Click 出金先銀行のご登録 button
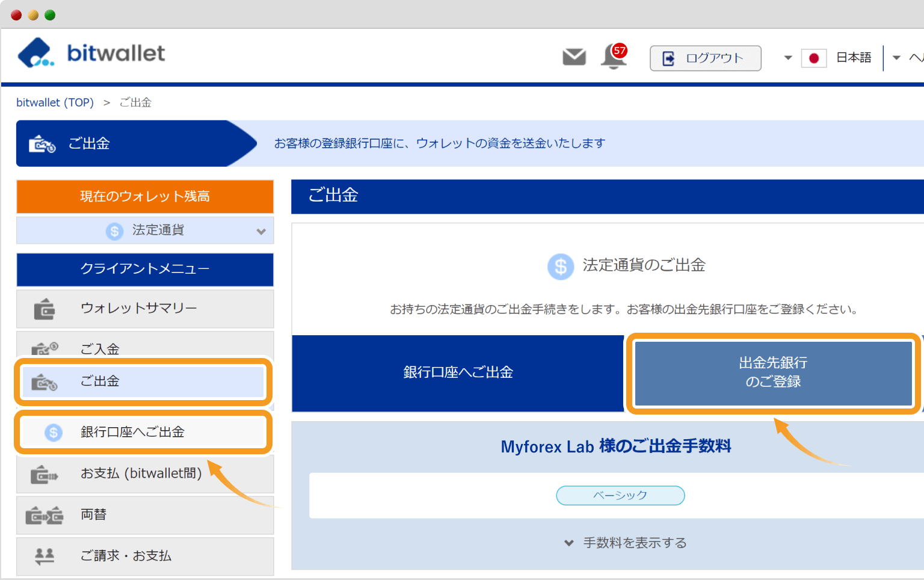The image size is (924, 580). (774, 373)
